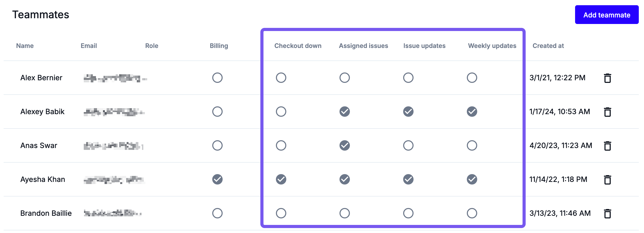Enable Billing for Alex Bernier
This screenshot has width=644, height=233.
pos(217,78)
